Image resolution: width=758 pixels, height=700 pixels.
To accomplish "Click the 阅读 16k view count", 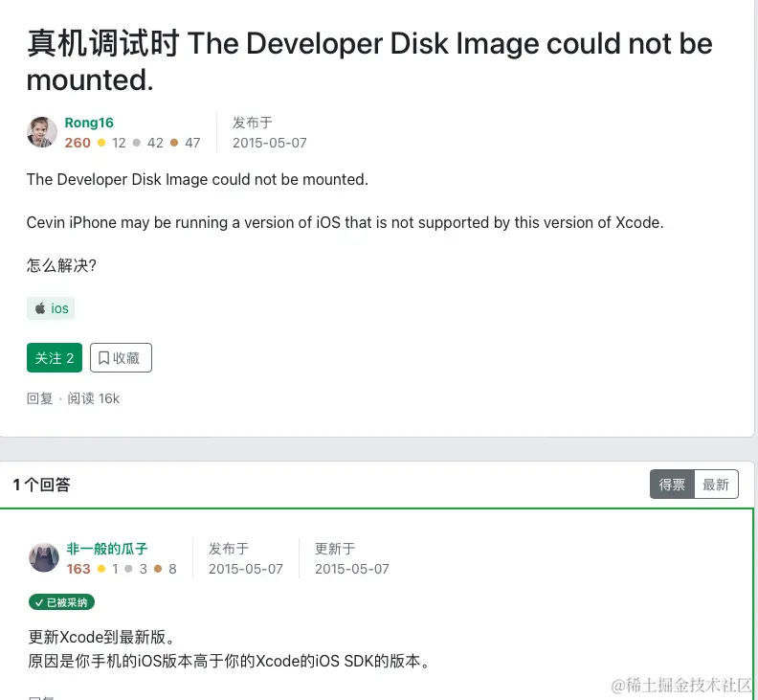I will [x=93, y=398].
